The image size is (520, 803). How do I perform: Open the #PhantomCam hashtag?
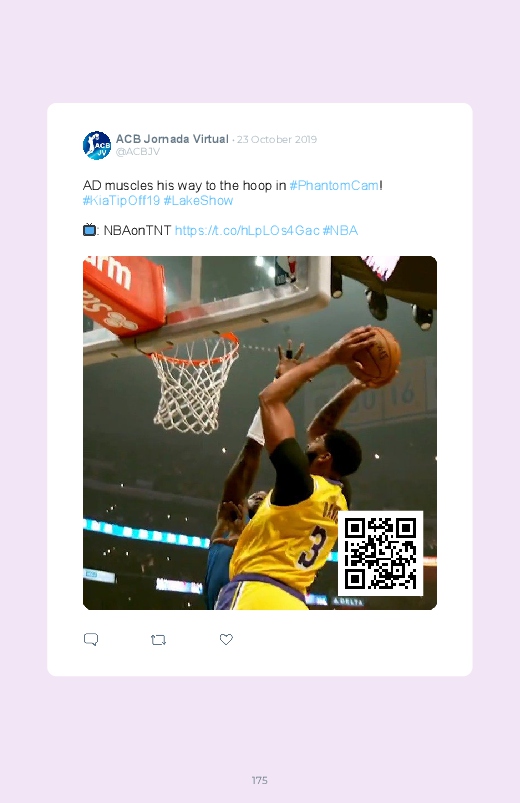334,185
